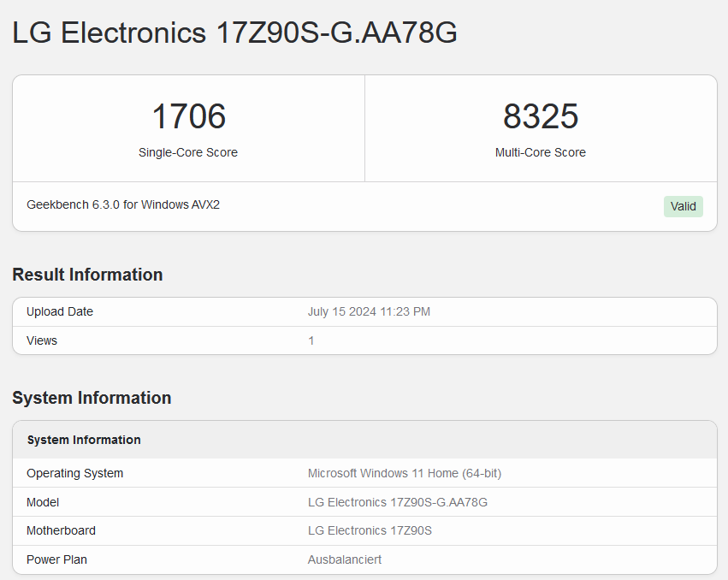Click the Geekbench 6.3.0 for Windows AVX2 text
This screenshot has height=580, width=728.
coord(123,204)
